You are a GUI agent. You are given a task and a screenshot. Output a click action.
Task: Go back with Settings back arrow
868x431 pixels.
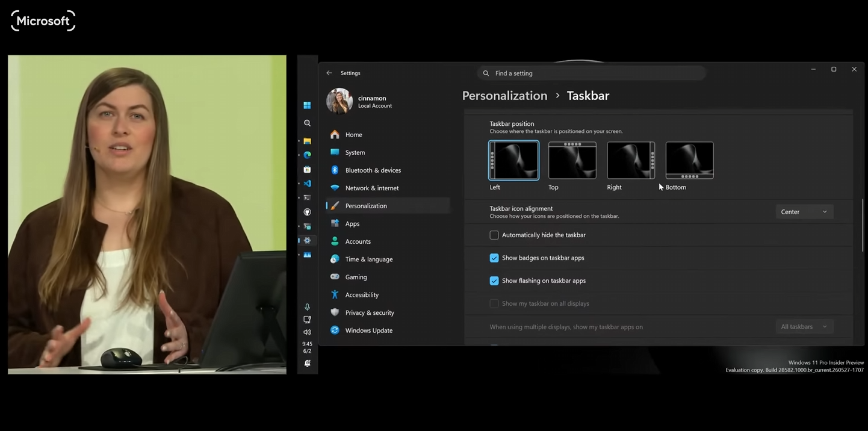click(x=329, y=73)
